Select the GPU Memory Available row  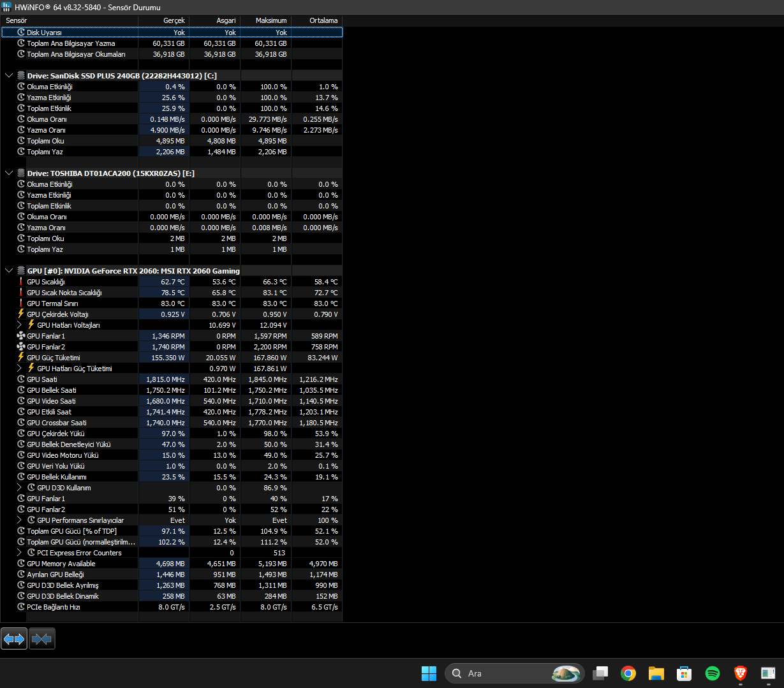tap(172, 564)
